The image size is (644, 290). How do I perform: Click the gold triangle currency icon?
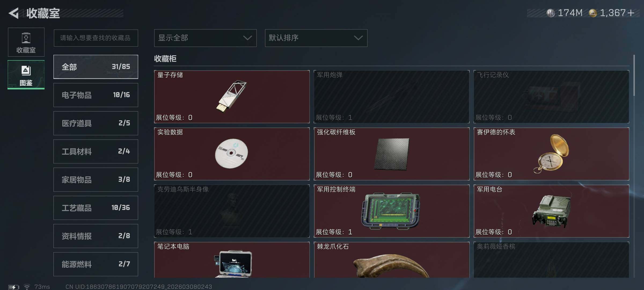point(593,13)
